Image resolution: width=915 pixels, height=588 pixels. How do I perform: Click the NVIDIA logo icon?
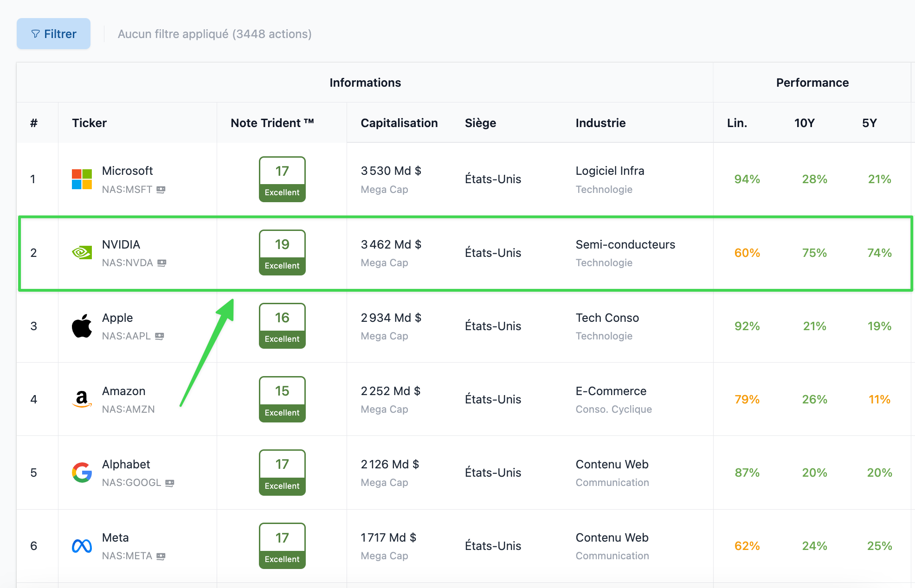(82, 253)
